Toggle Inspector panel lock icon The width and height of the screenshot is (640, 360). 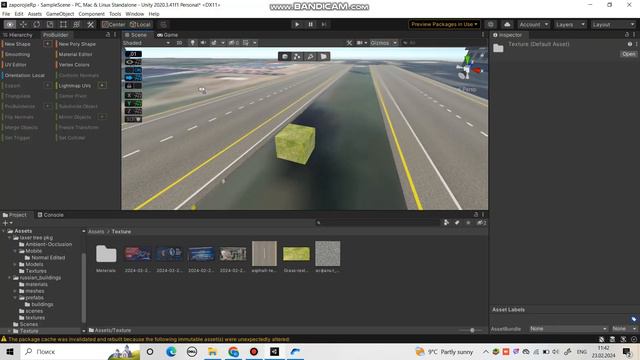click(627, 35)
